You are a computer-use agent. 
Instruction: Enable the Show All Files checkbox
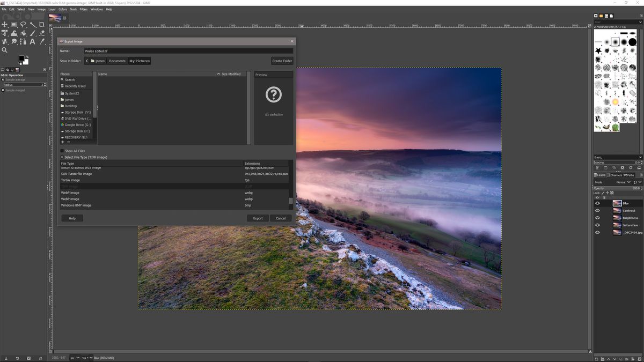(62, 151)
